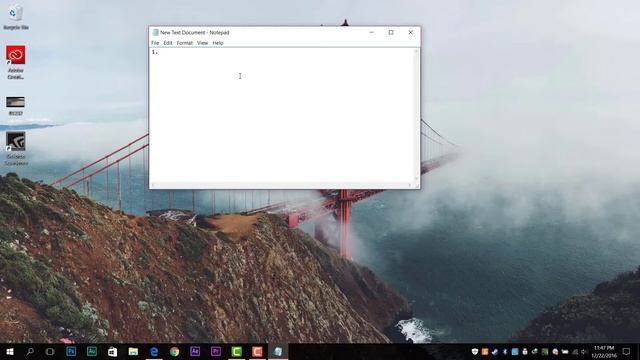Open the orange square tray icon
Viewport: 640px width, 360px height.
pyautogui.click(x=485, y=351)
